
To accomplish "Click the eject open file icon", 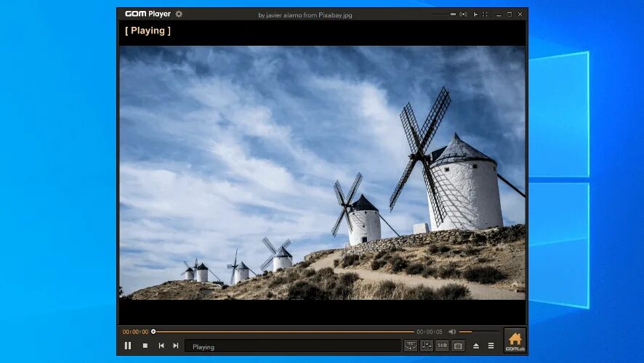I will pyautogui.click(x=476, y=346).
